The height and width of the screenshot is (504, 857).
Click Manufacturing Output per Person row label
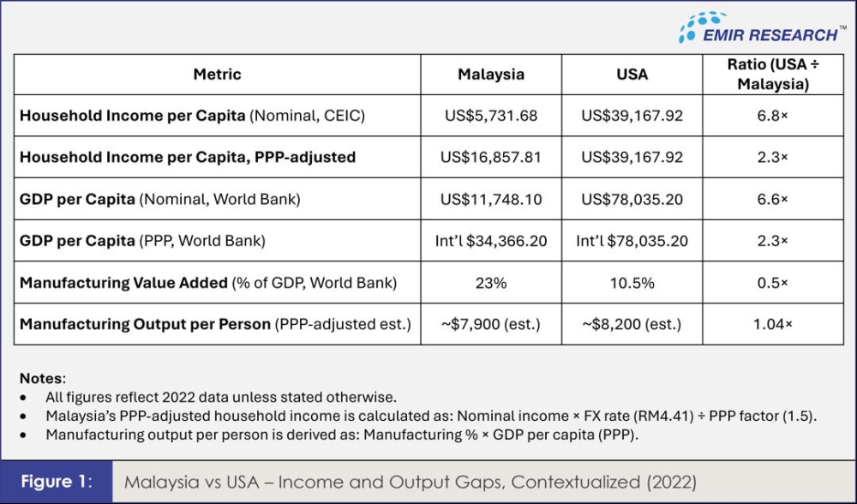click(x=216, y=325)
